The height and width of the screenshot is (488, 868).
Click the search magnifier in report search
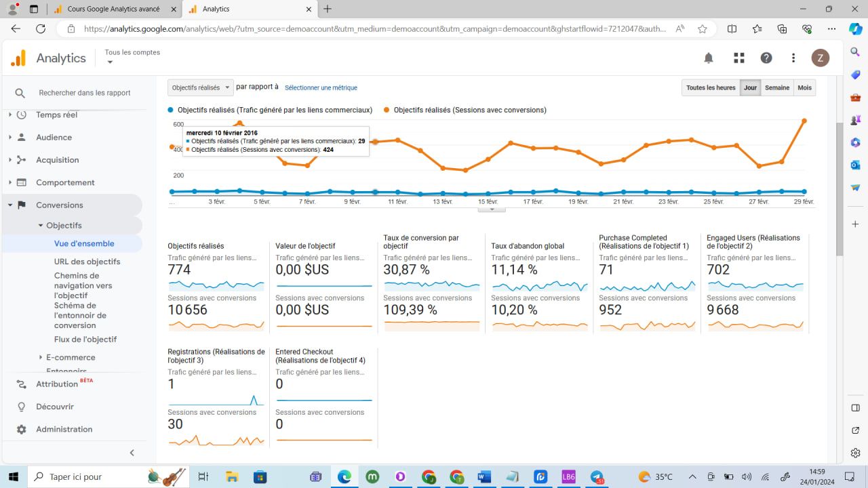20,93
